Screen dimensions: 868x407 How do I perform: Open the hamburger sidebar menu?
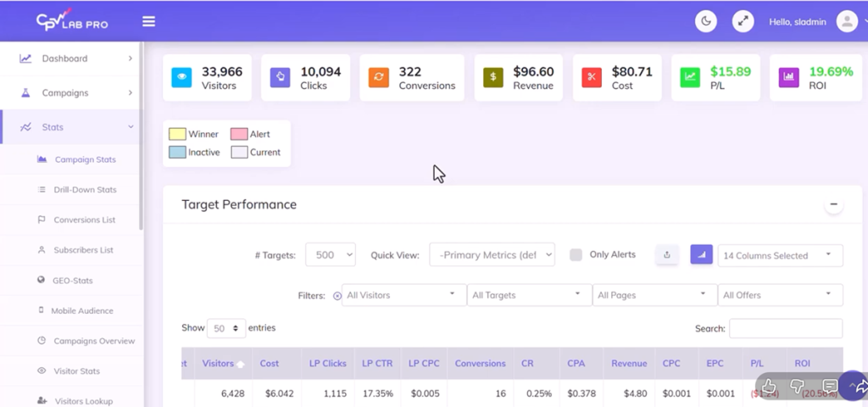[x=149, y=21]
